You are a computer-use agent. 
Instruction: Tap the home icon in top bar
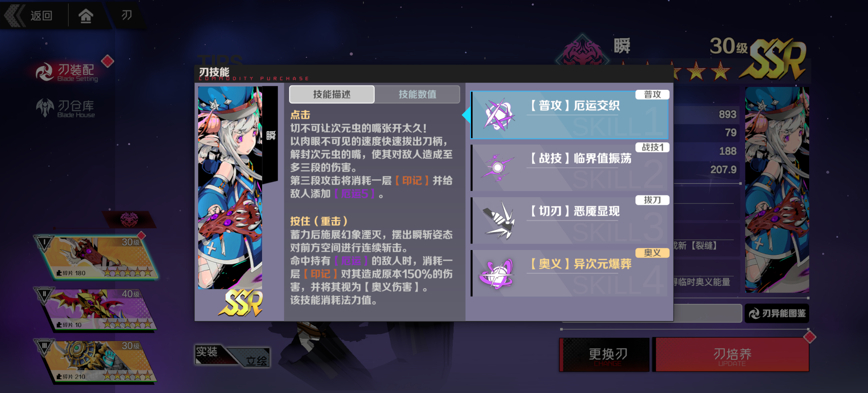(x=86, y=16)
